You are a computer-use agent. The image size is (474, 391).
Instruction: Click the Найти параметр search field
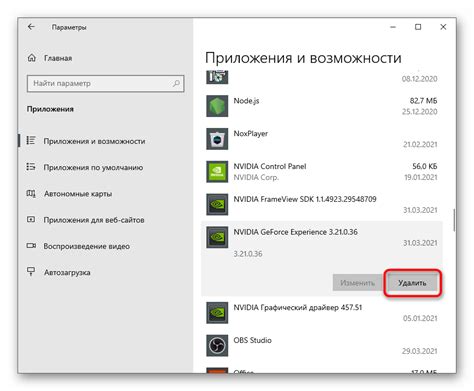[105, 83]
